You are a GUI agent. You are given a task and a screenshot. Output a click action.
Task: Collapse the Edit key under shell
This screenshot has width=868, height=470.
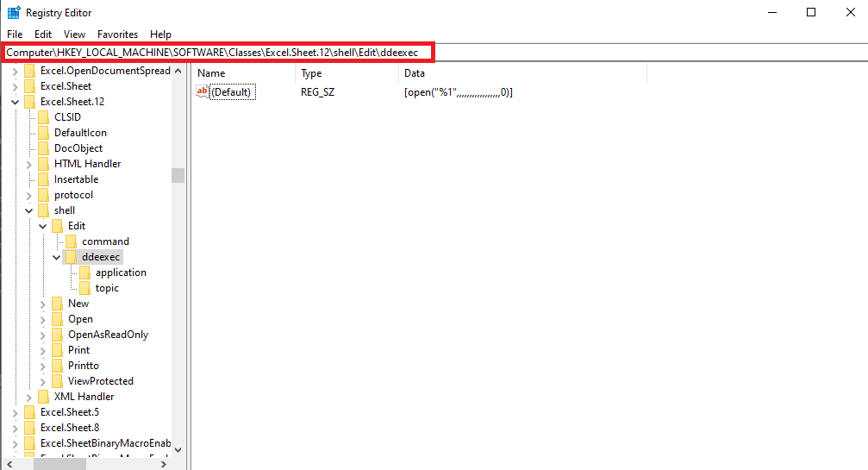[x=42, y=226]
